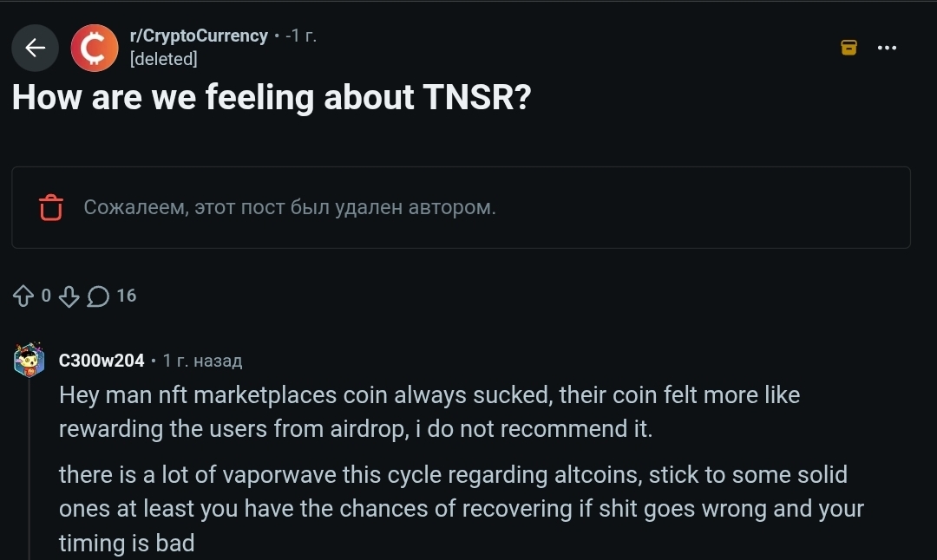
Task: Click the red trash icon
Action: pyautogui.click(x=51, y=208)
